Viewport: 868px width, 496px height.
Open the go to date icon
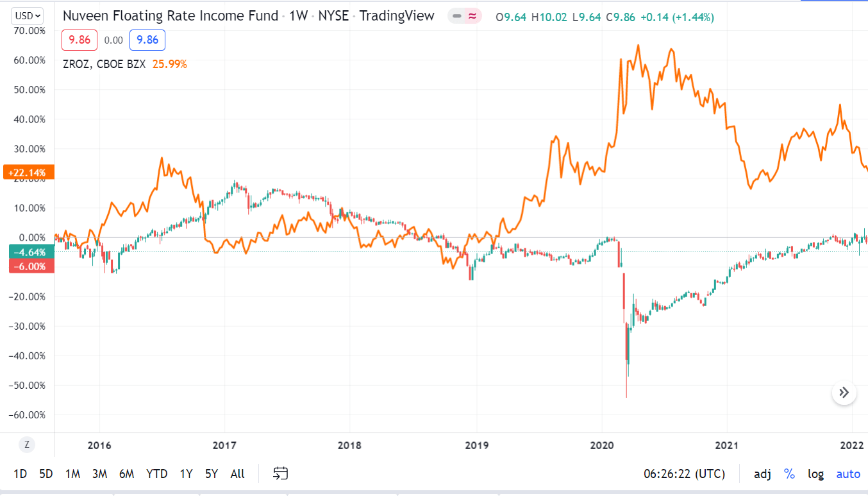click(x=280, y=474)
